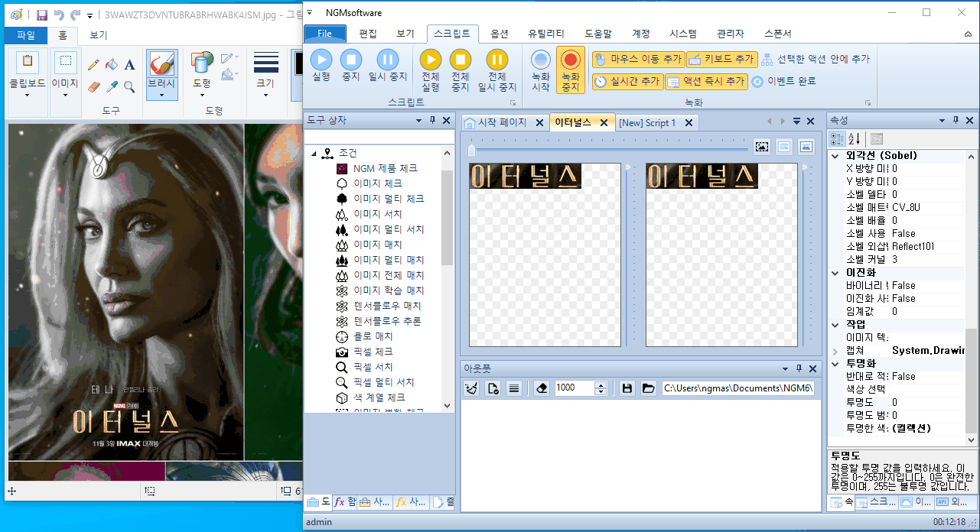
Task: Click the rightmost picture icon above preview panes
Action: pyautogui.click(x=806, y=146)
